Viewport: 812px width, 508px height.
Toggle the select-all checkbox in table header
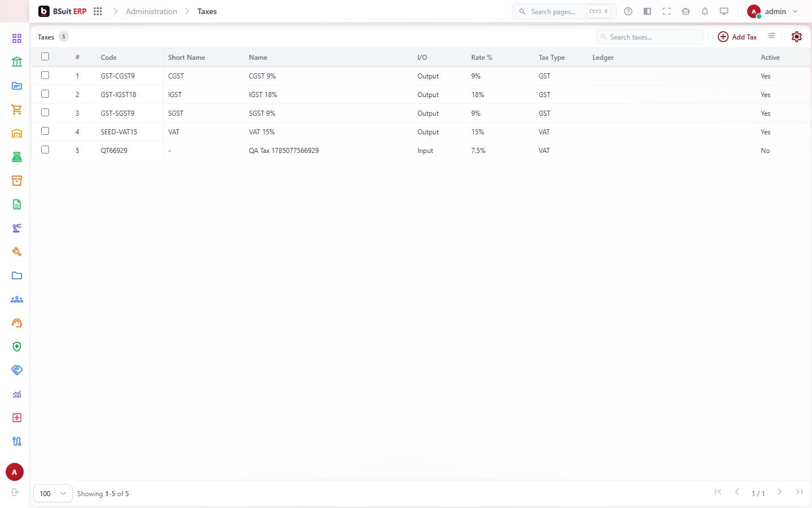coord(45,56)
